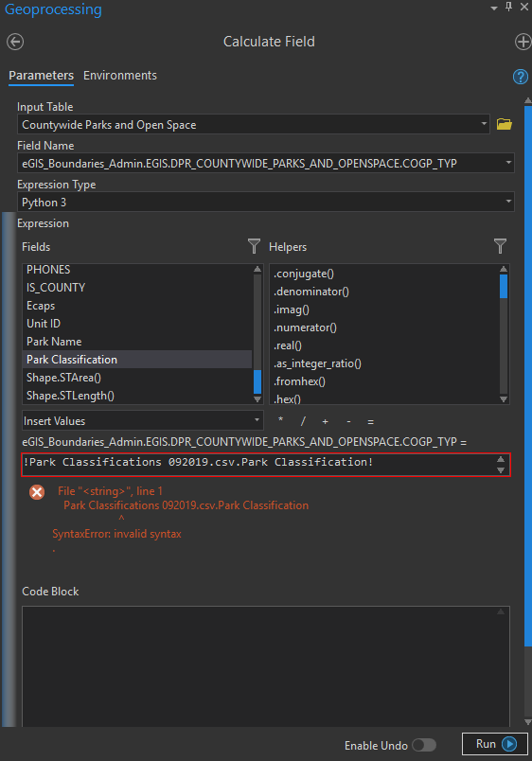Viewport: 532px width, 761px height.
Task: Pin the Geoprocessing pane with auto-hide icon
Action: click(x=508, y=7)
